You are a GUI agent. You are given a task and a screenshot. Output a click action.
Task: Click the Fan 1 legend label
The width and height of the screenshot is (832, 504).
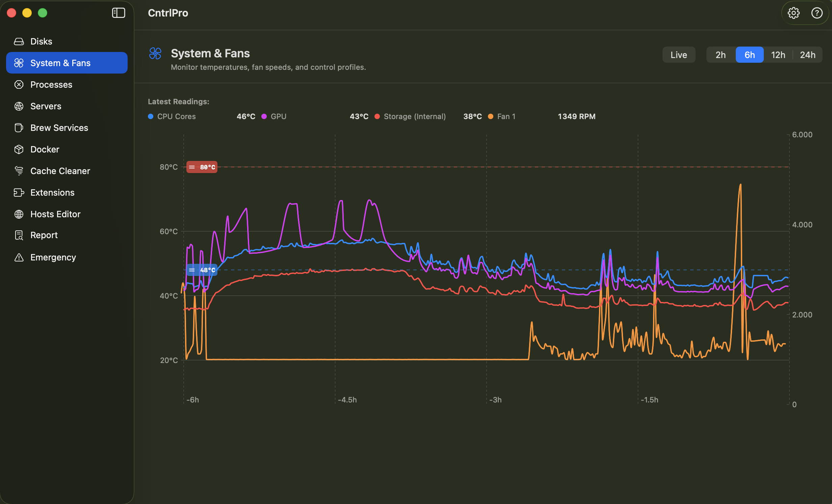(x=506, y=116)
